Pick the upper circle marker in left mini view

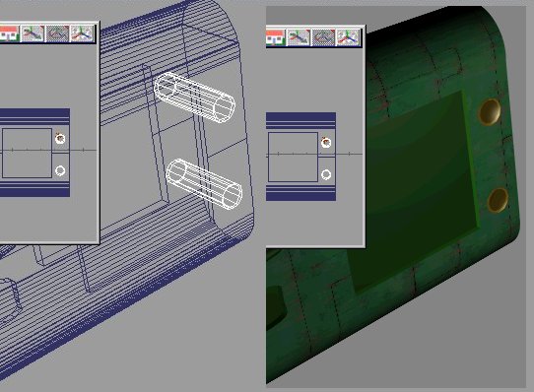click(60, 139)
